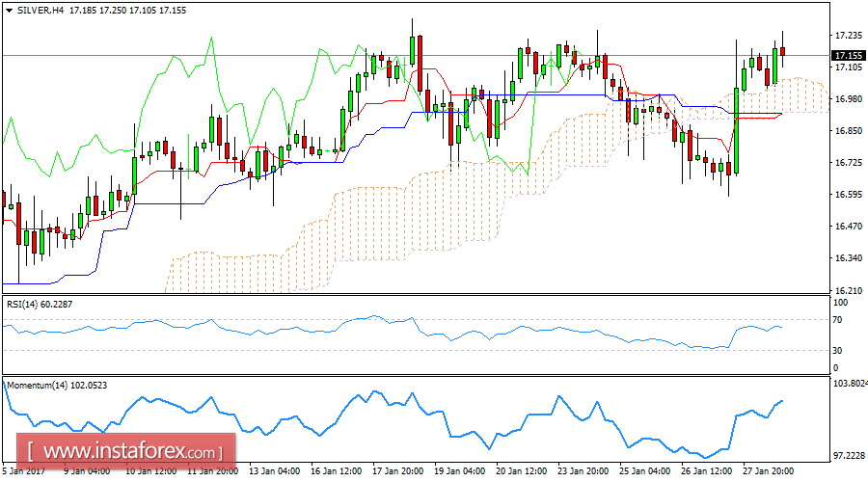Click the 13 Jan 04:00 time label
The width and height of the screenshot is (868, 482).
275,471
